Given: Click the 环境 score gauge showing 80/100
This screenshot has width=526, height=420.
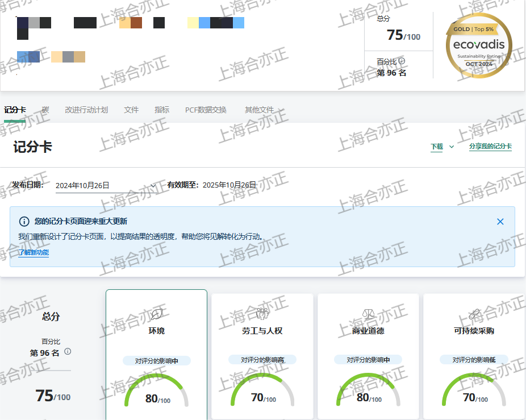Looking at the screenshot, I should [x=156, y=392].
